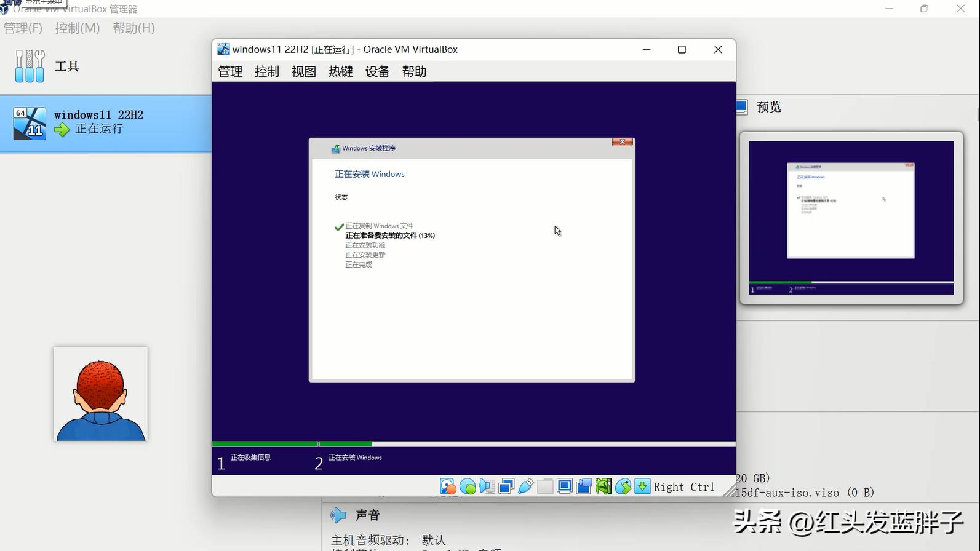
Task: Click 正在准备要安装的文件 (13%) status line
Action: pyautogui.click(x=390, y=236)
